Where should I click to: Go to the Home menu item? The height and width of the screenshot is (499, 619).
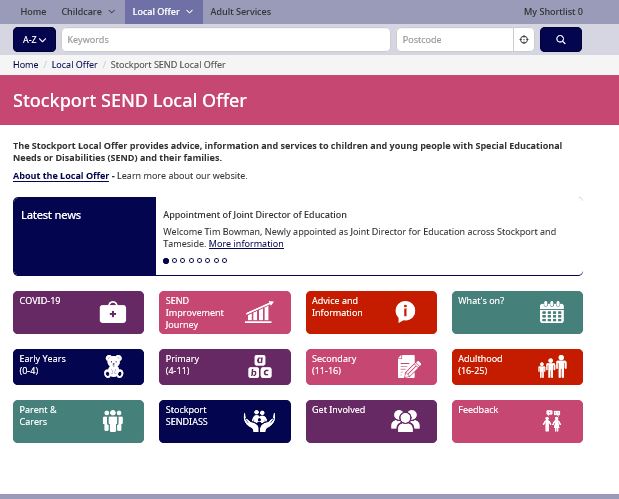[x=33, y=12]
